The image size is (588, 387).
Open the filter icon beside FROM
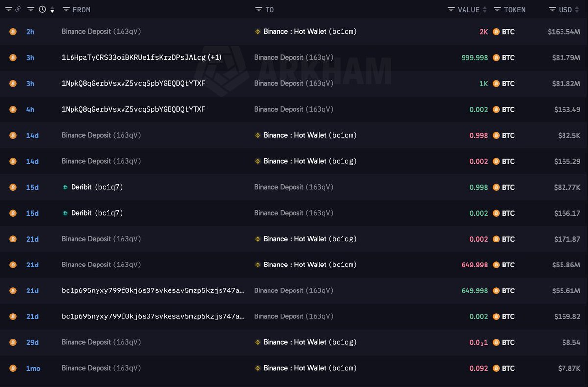[x=66, y=9]
